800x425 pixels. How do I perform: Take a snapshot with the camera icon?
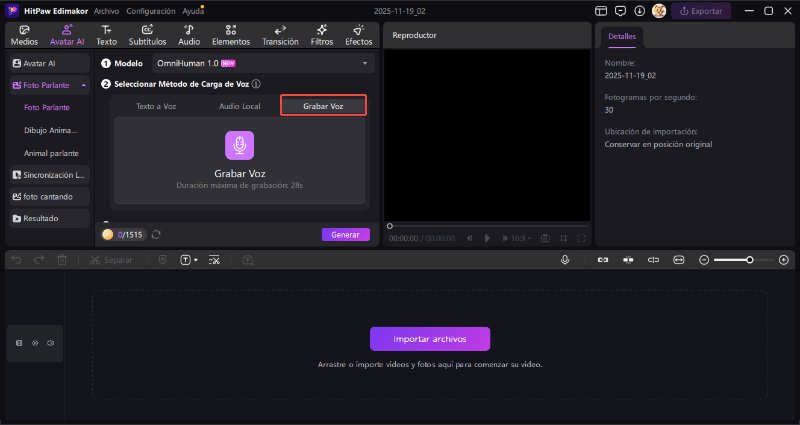545,238
